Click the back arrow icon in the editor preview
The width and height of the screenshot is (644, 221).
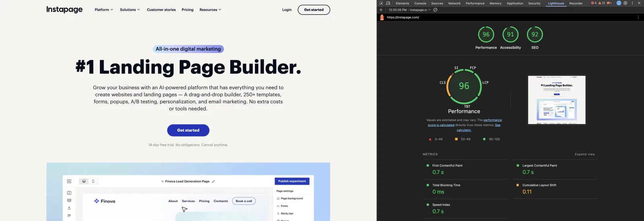coord(69,181)
